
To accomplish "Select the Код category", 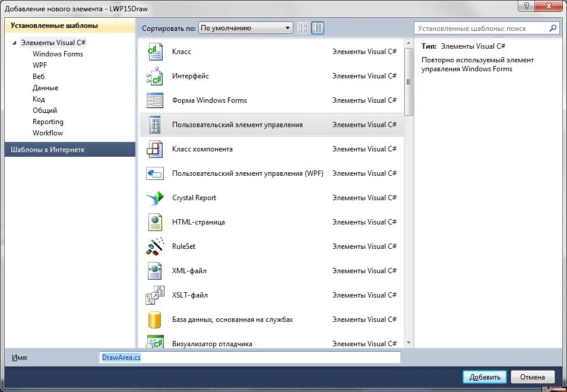I will [39, 99].
